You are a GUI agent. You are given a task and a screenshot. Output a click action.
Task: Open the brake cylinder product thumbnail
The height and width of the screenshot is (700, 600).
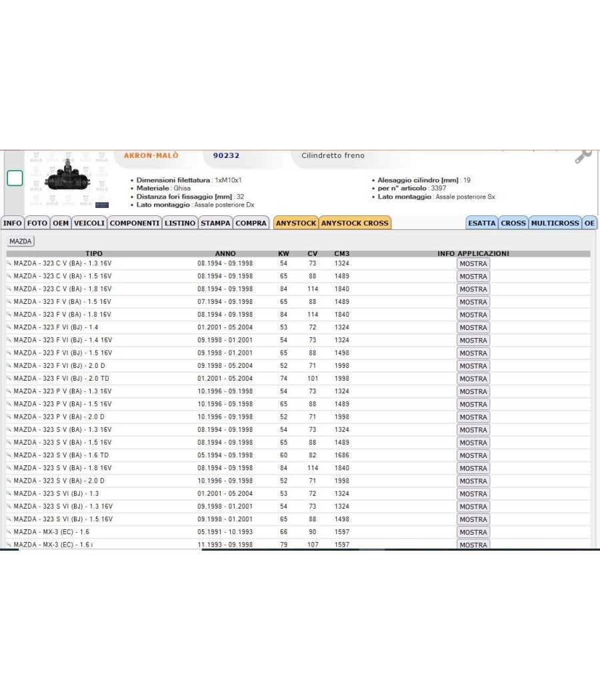click(x=68, y=179)
